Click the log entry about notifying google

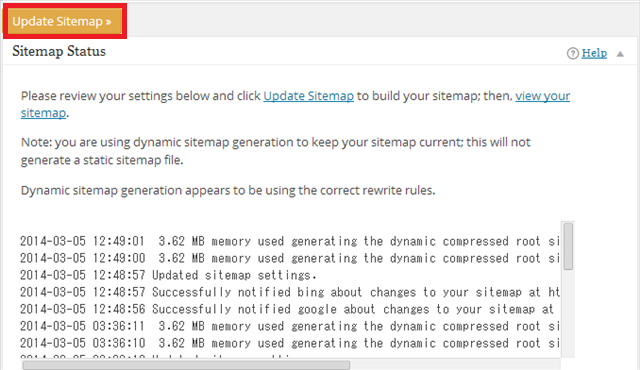click(x=287, y=309)
